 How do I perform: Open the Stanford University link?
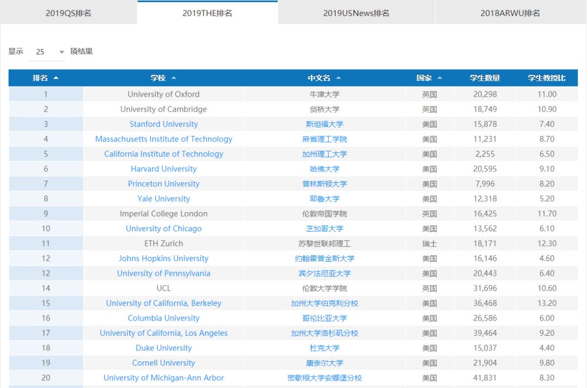pyautogui.click(x=163, y=124)
